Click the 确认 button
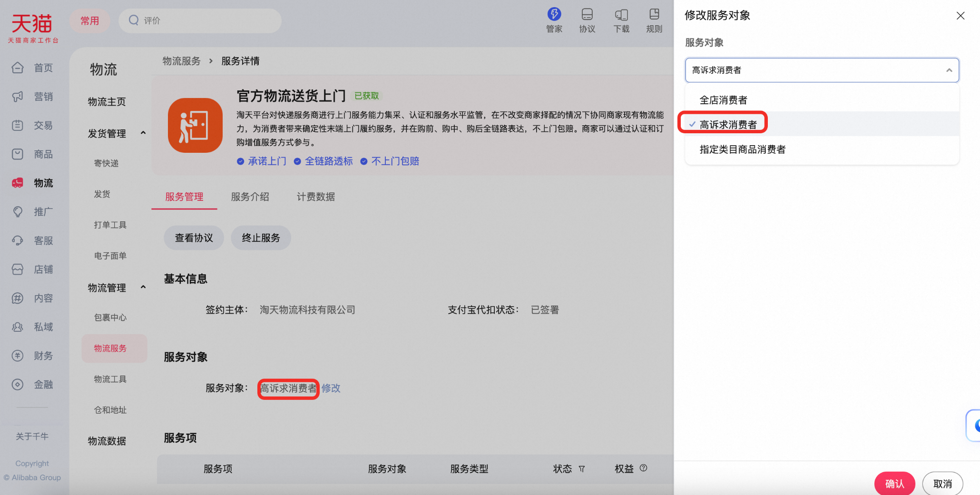Image resolution: width=980 pixels, height=495 pixels. (895, 484)
